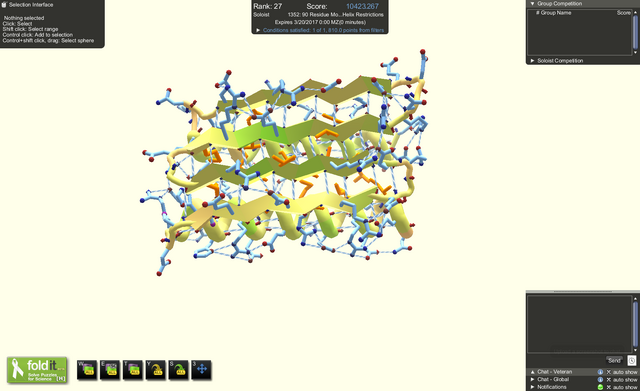
Task: Select the blue four-arrow move tool
Action: point(201,370)
